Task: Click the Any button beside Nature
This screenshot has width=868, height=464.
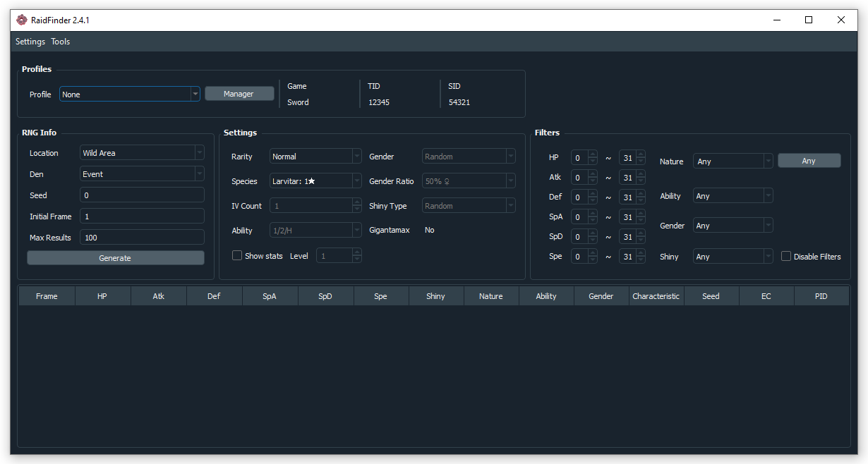Action: [x=809, y=161]
